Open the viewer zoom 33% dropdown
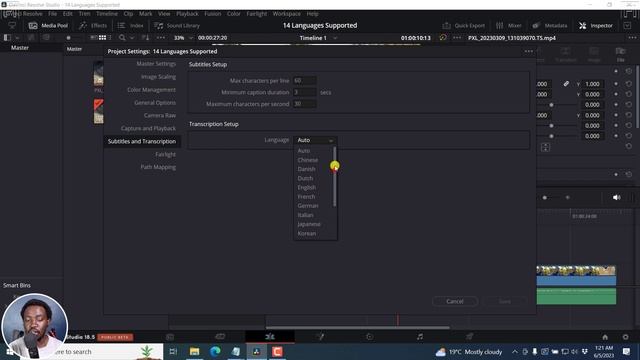The width and height of the screenshot is (640, 360). [x=183, y=38]
